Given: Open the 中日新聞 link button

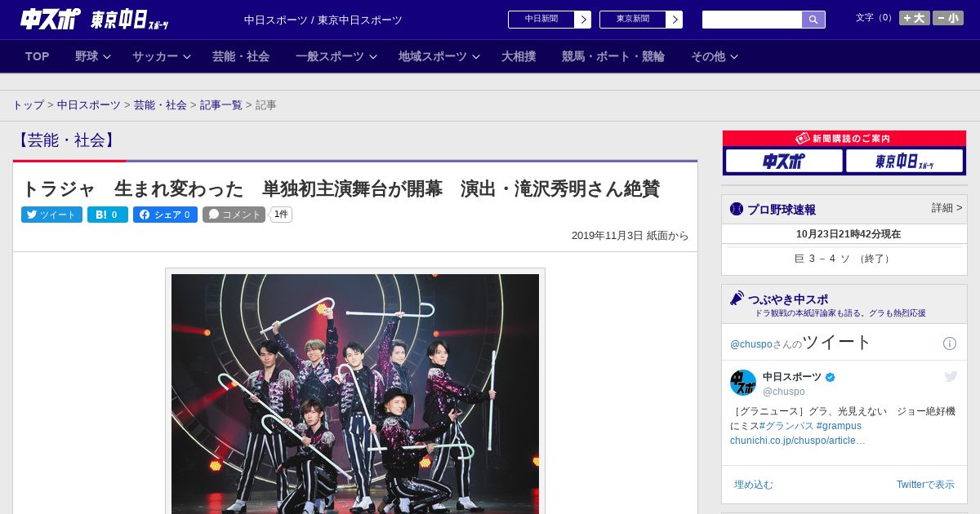Looking at the screenshot, I should [541, 20].
